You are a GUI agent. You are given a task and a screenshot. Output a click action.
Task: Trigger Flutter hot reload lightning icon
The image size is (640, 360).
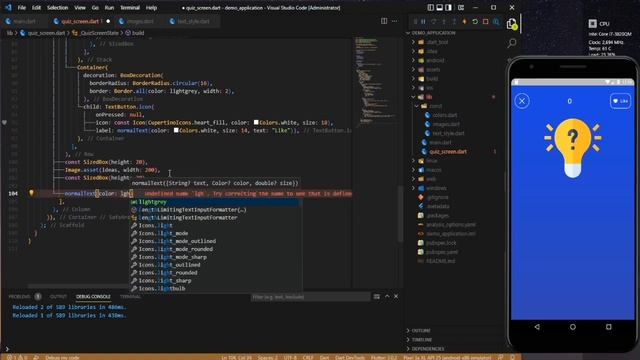tap(464, 21)
